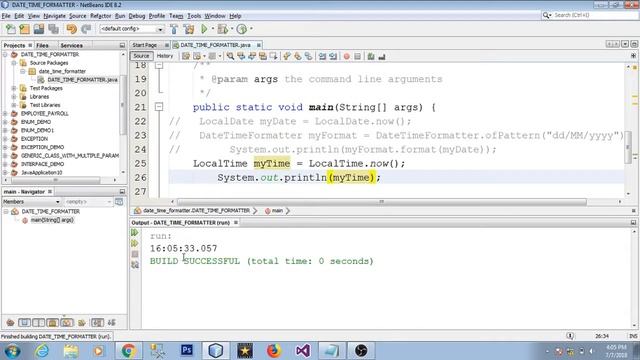Toggle Show Fields filter in Navigator
The image size is (640, 360).
[24, 323]
